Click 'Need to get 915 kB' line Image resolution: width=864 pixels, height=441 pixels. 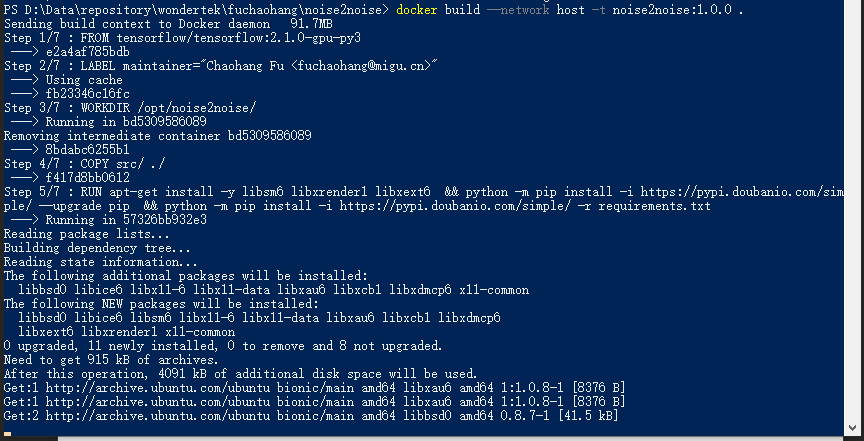(111, 360)
